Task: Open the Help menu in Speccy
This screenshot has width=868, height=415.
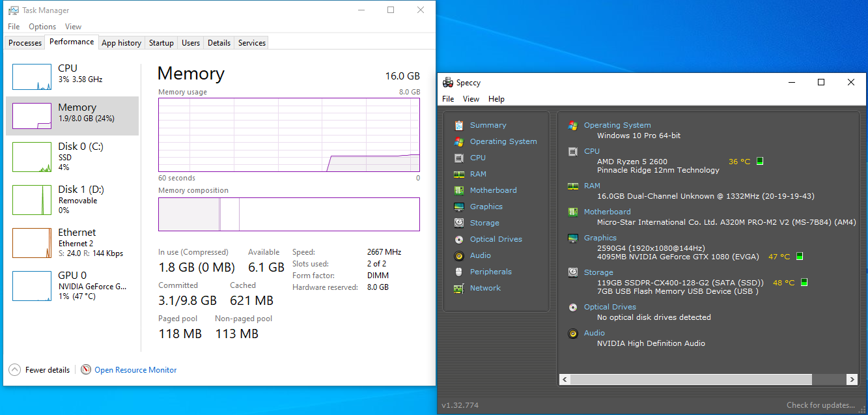Action: pos(496,99)
